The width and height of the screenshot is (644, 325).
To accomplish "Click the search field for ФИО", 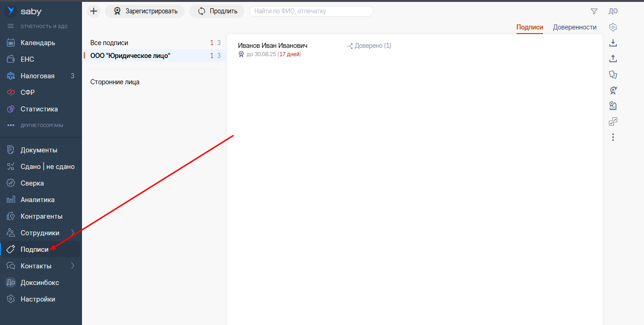I will tap(311, 11).
